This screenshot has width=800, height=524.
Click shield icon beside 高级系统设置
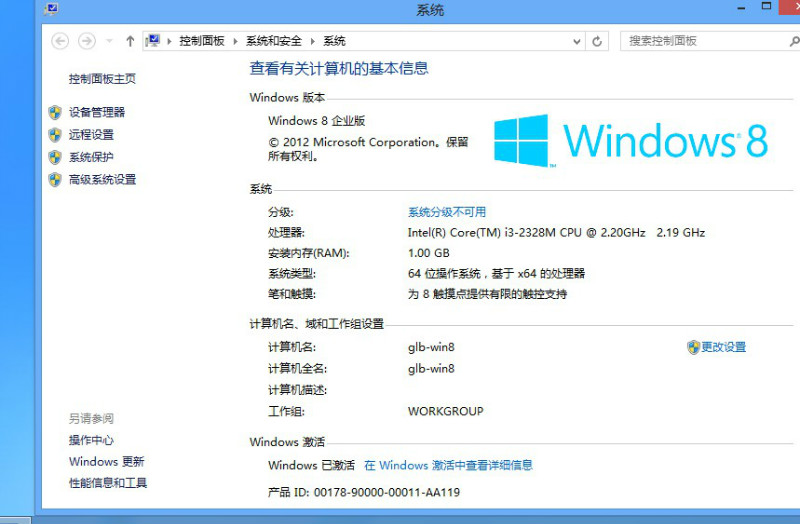click(x=55, y=180)
